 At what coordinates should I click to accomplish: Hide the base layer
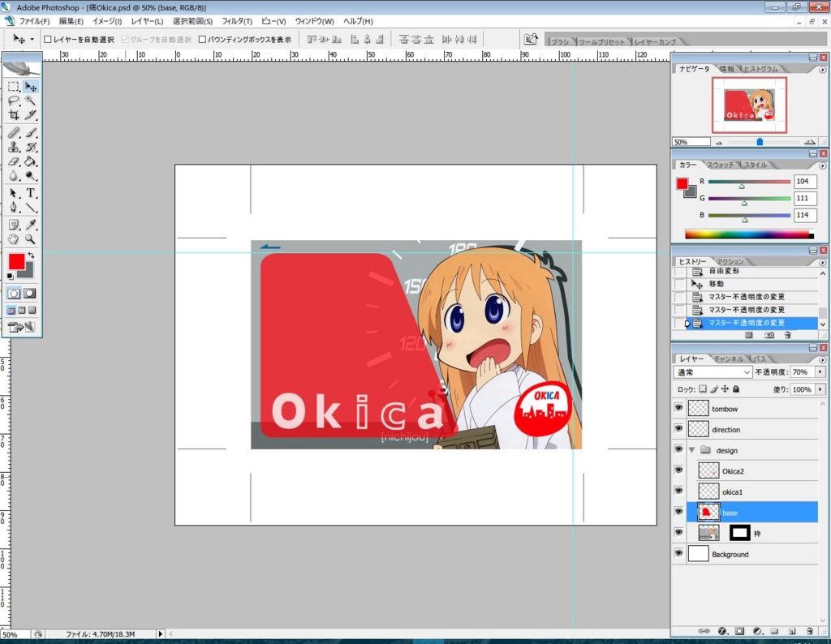(x=678, y=511)
